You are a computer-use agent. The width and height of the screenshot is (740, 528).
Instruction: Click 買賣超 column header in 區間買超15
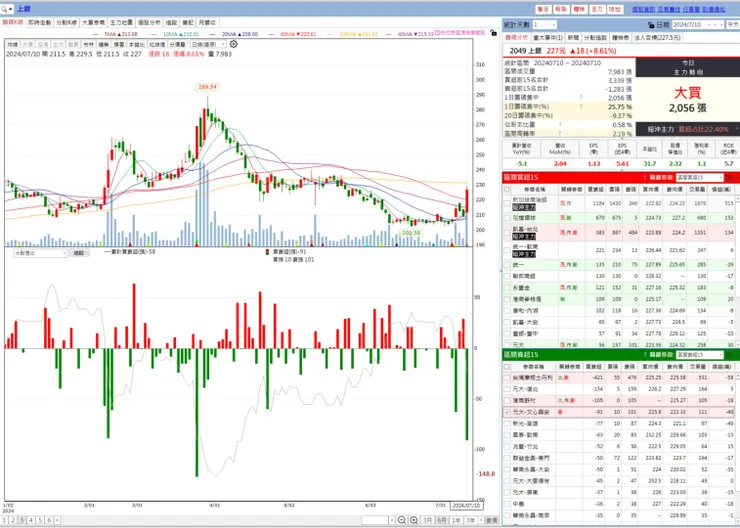(x=596, y=189)
